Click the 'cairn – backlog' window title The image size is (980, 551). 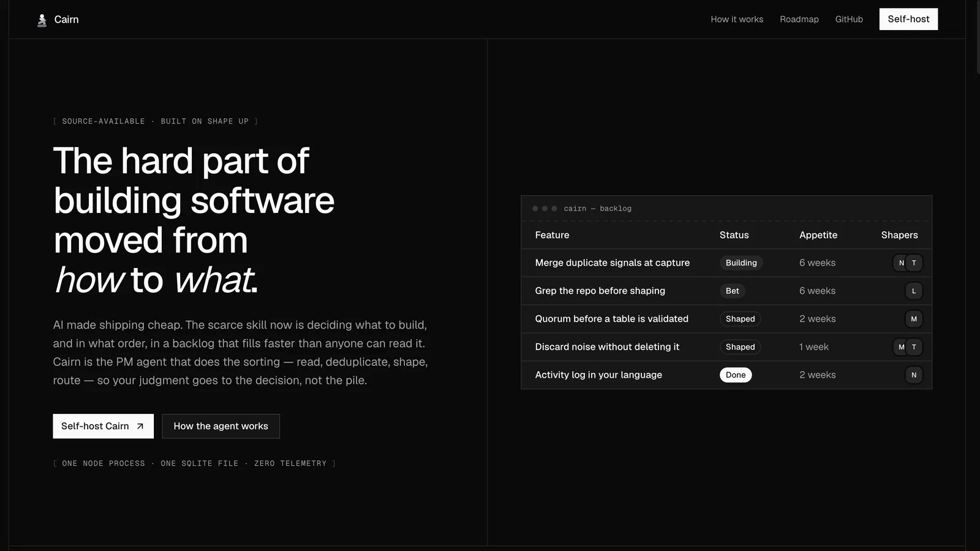coord(597,209)
